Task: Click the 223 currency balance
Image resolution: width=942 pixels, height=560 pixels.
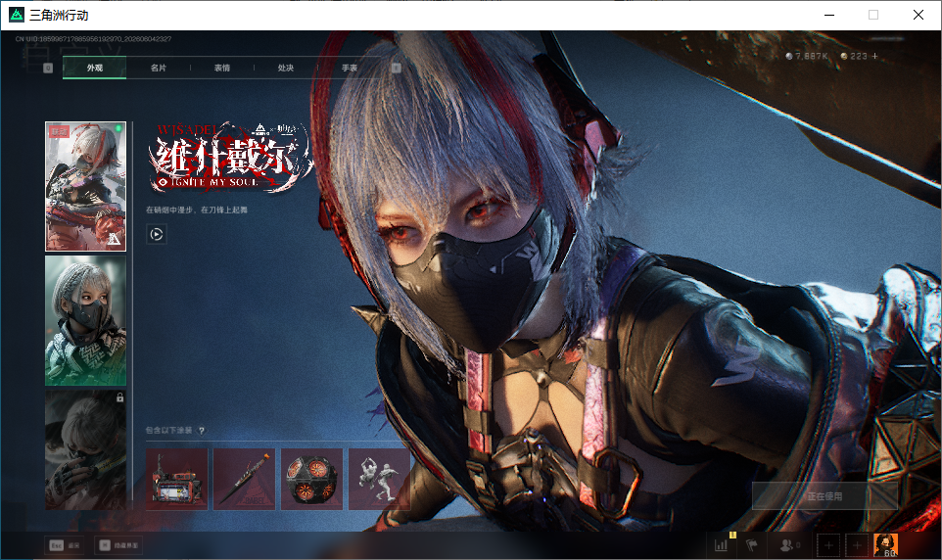Action: coord(854,56)
